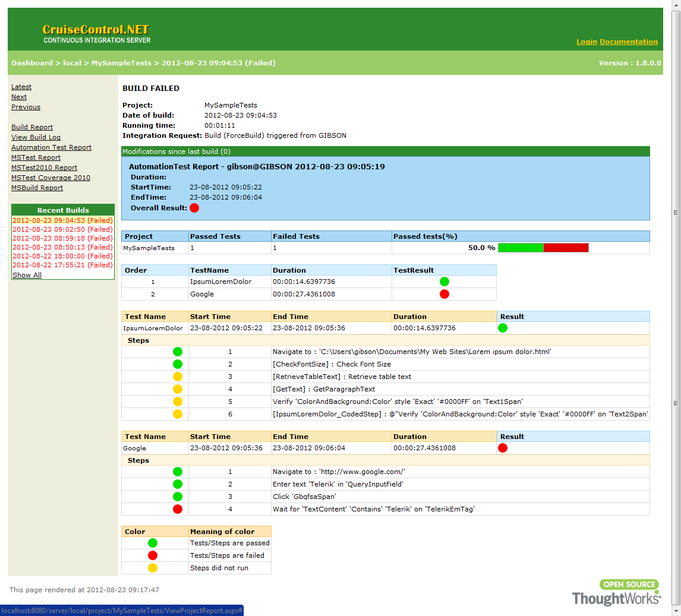Click green dot for Navigate to google.com step
This screenshot has width=681, height=616.
click(178, 472)
